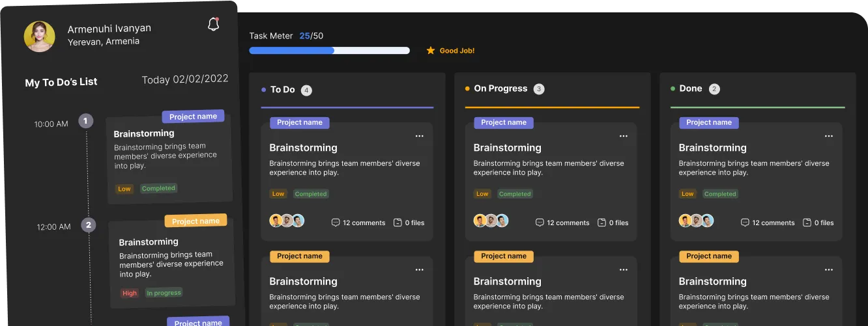Open three-dot menu on To Do yellow-tagged card
This screenshot has width=868, height=326.
coord(420,269)
